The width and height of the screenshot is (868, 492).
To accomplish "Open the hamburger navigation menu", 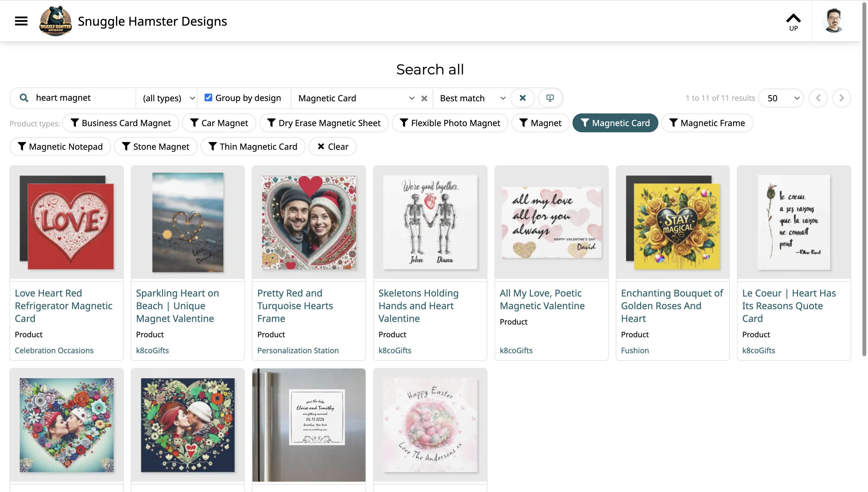I will click(x=21, y=21).
